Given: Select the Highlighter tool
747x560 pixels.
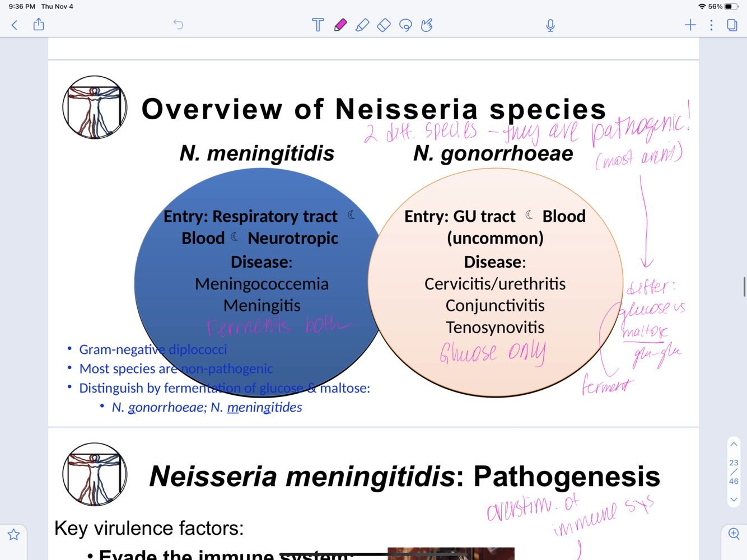Looking at the screenshot, I should click(x=362, y=25).
